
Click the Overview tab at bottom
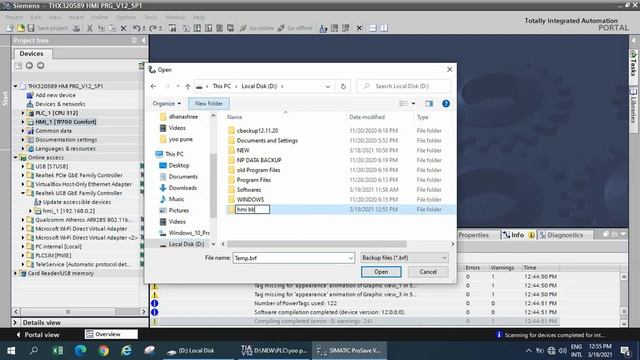(111, 334)
